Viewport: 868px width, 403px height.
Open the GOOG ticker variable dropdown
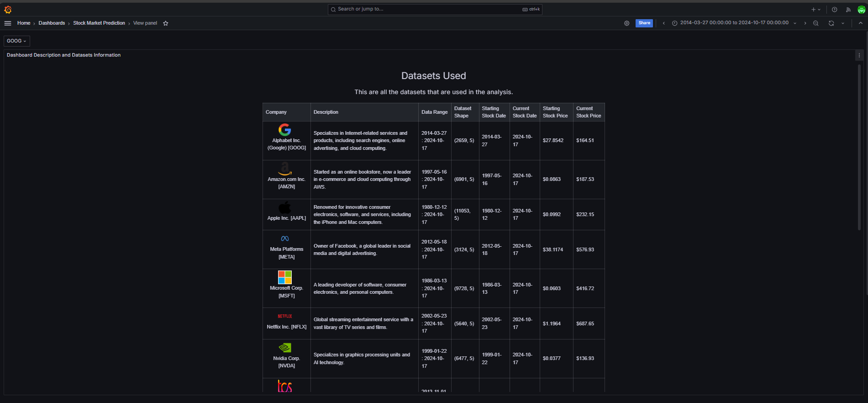pos(17,41)
